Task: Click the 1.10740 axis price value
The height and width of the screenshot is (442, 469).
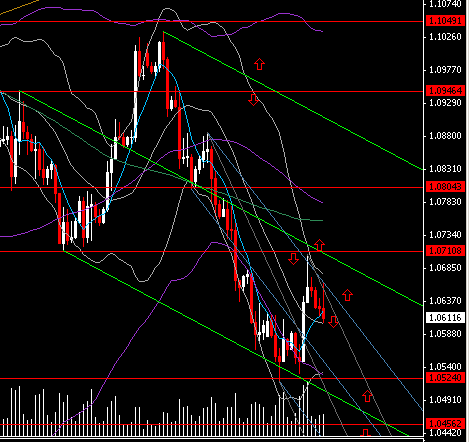Action: click(445, 4)
